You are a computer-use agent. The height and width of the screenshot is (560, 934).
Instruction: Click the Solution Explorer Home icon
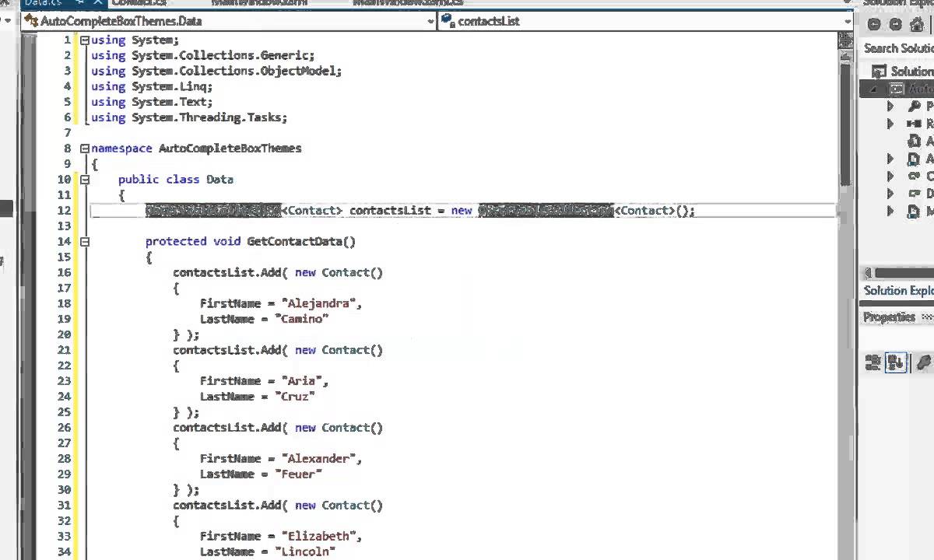(x=917, y=24)
